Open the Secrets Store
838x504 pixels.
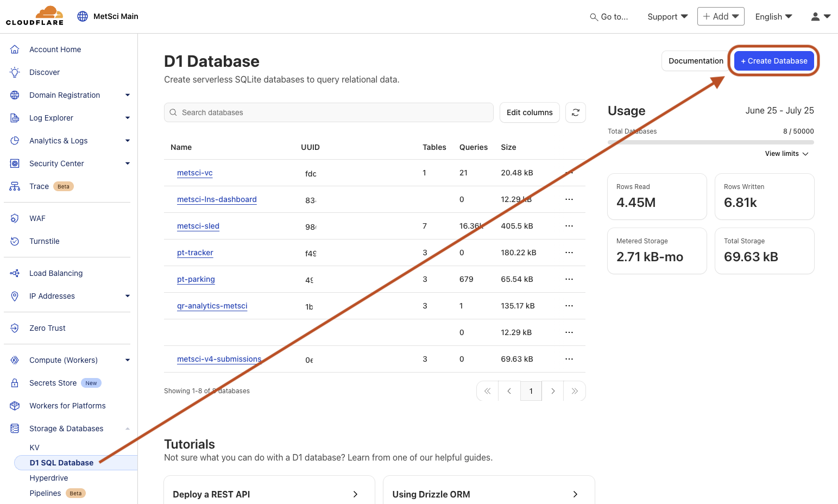[x=53, y=382]
